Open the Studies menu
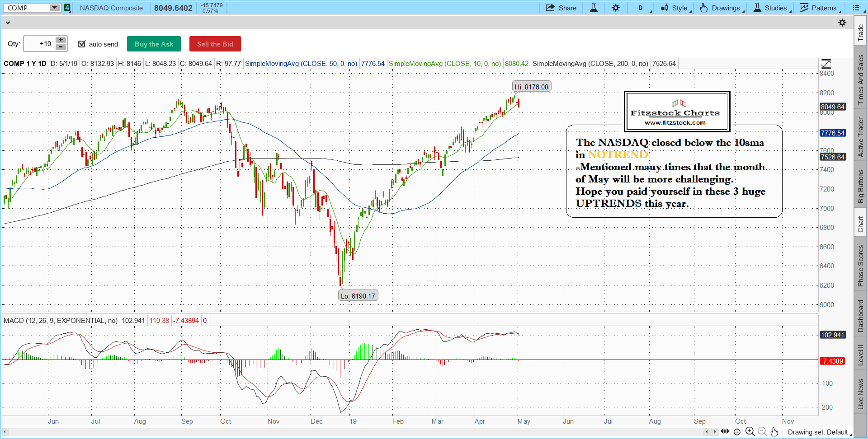The height and width of the screenshot is (439, 868). click(771, 8)
